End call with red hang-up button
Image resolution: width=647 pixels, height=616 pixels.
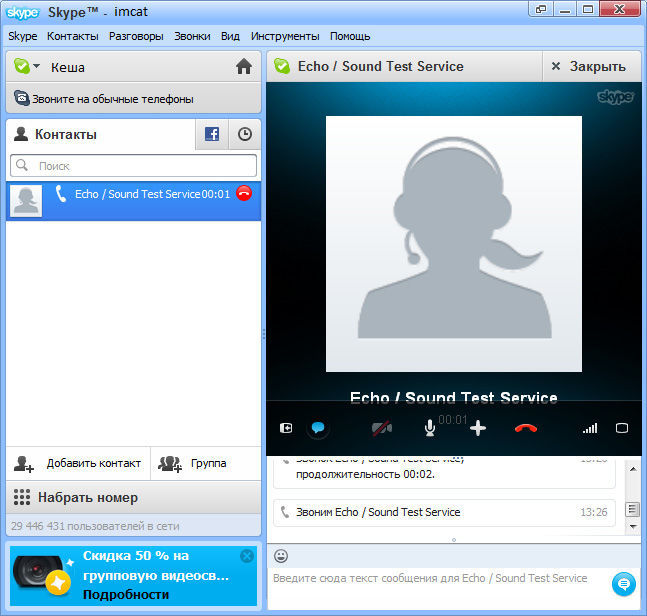[526, 428]
